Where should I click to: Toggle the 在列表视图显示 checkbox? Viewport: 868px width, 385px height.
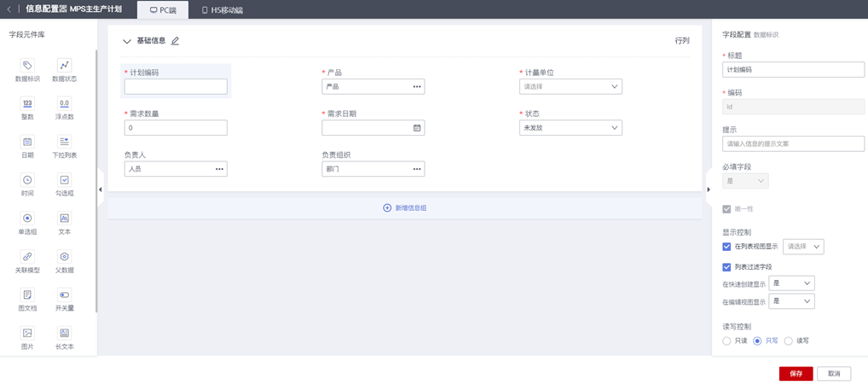[726, 247]
